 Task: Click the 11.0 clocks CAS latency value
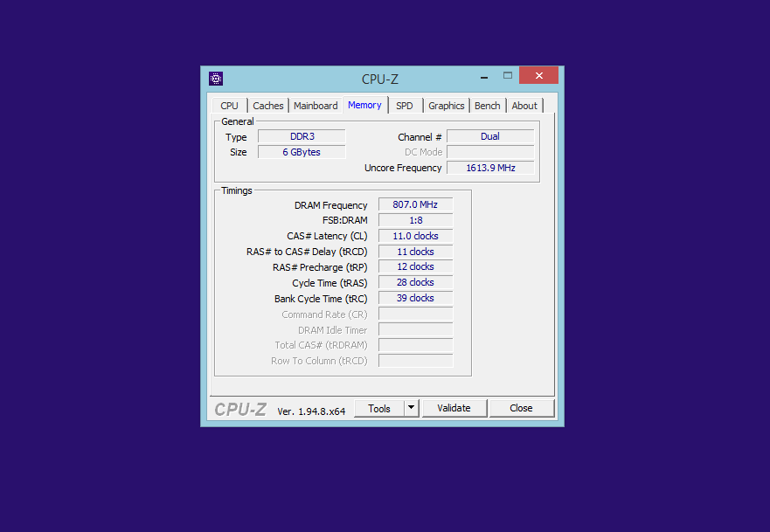(415, 236)
